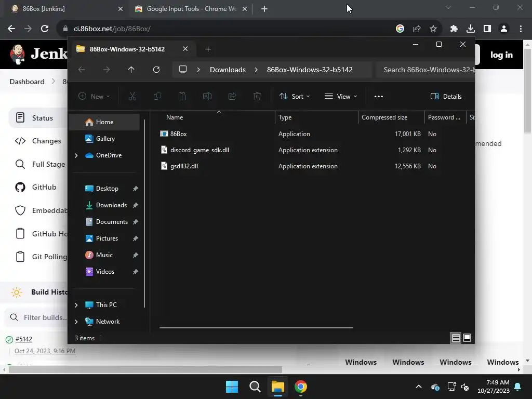
Task: Open the View dropdown
Action: 341,96
